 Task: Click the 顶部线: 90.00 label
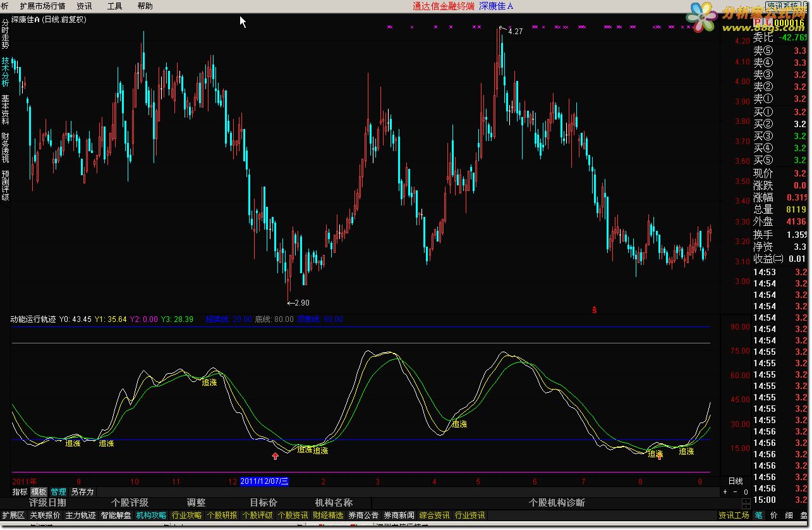pyautogui.click(x=320, y=319)
